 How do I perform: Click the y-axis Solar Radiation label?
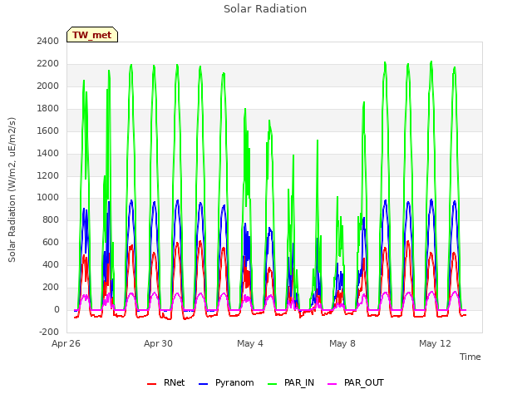click(12, 190)
